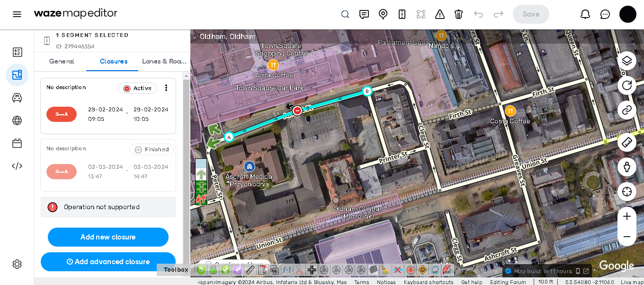Select the map ruler measure icon
The width and height of the screenshot is (644, 285).
[x=627, y=142]
